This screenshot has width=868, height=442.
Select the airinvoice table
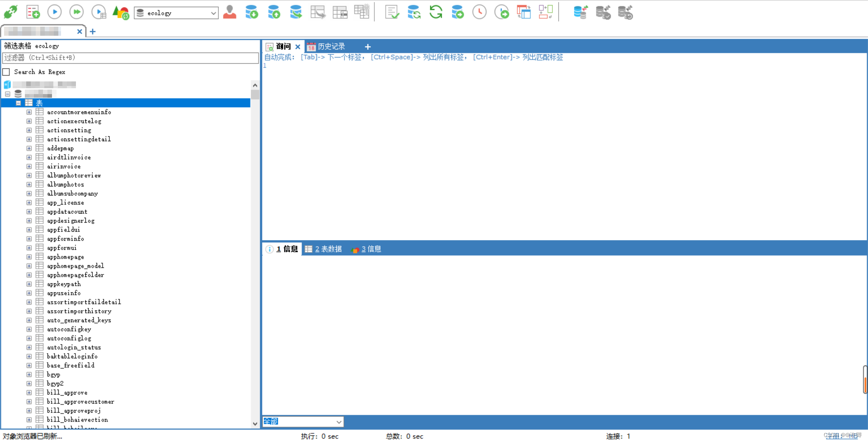64,166
